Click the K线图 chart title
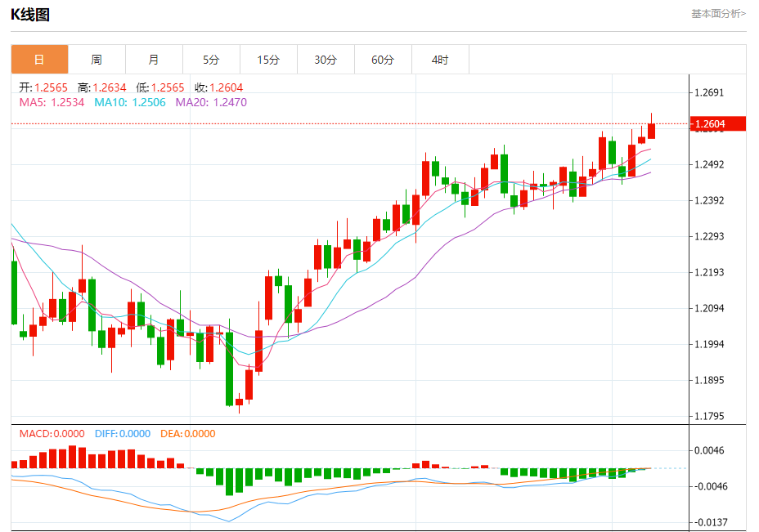Image resolution: width=759 pixels, height=532 pixels. 30,15
